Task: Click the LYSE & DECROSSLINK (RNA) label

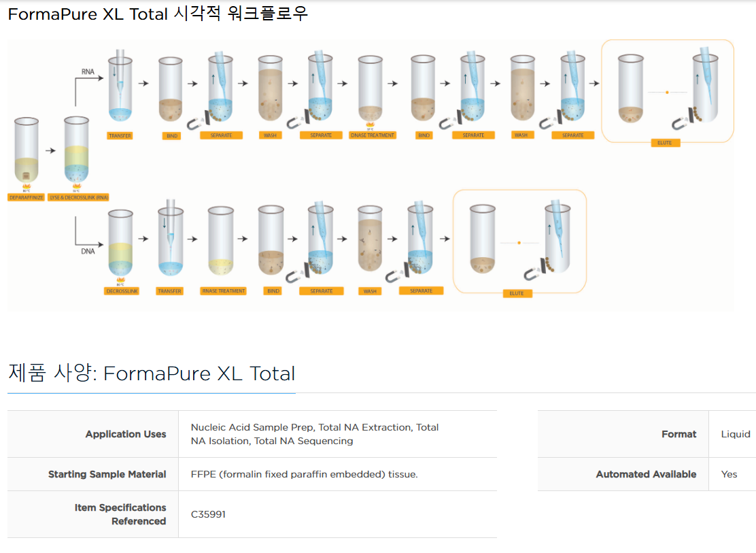Action: 79,197
